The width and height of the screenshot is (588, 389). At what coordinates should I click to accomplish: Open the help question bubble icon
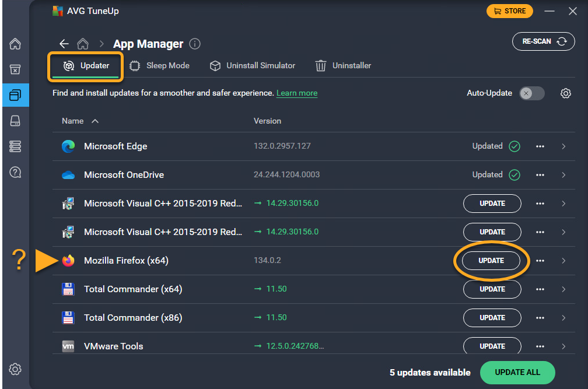[x=15, y=172]
